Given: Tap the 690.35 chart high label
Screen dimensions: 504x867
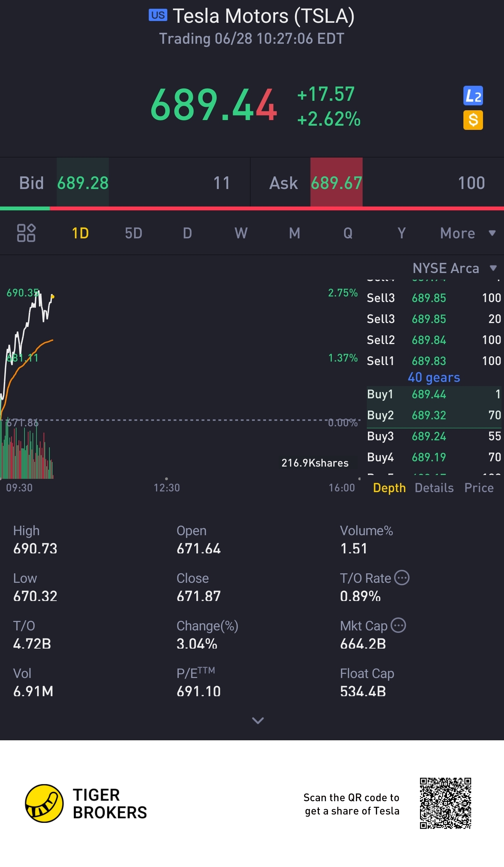Looking at the screenshot, I should 23,293.
